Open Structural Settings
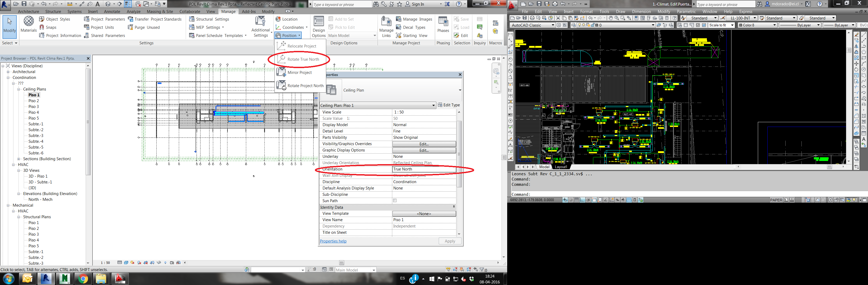The width and height of the screenshot is (868, 285). [209, 19]
